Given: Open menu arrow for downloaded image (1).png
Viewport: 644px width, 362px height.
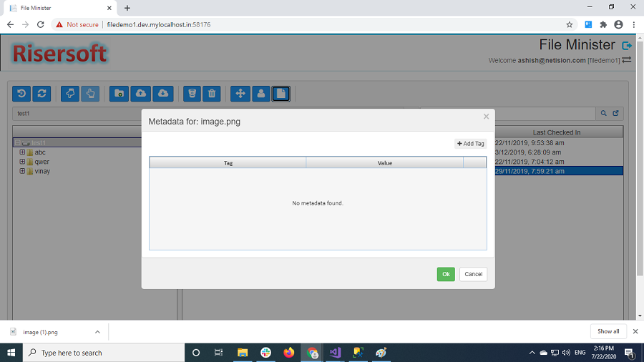Looking at the screenshot, I should pyautogui.click(x=97, y=332).
